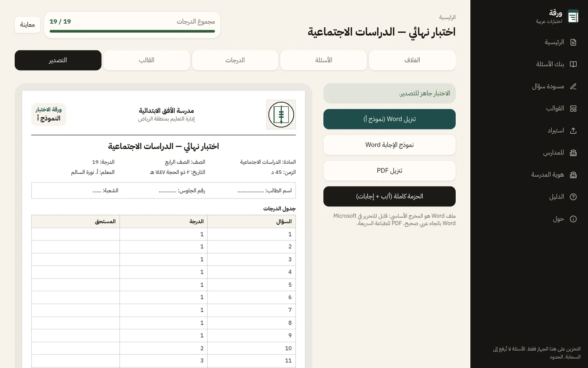Open مسودة سؤال in the sidebar
Viewport: 588px width, 368px height.
(529, 86)
